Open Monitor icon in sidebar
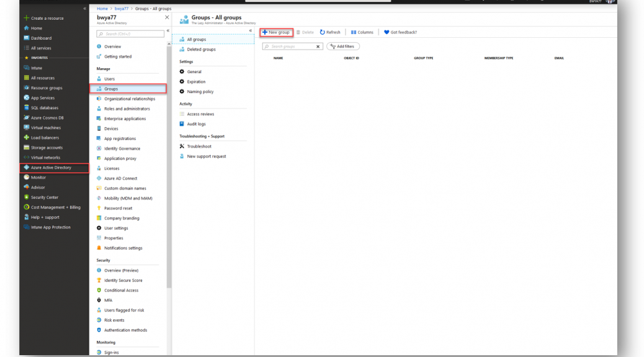Viewport: 644px width, 357px height. tap(26, 177)
